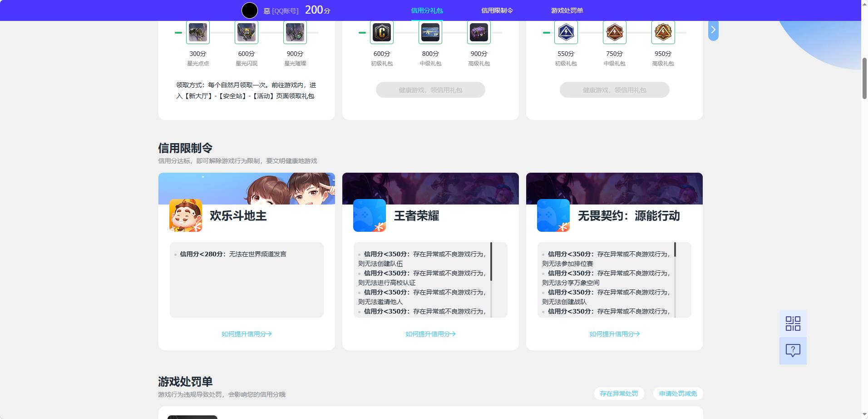Open the QR code floating icon
This screenshot has width=868, height=419.
click(x=793, y=324)
